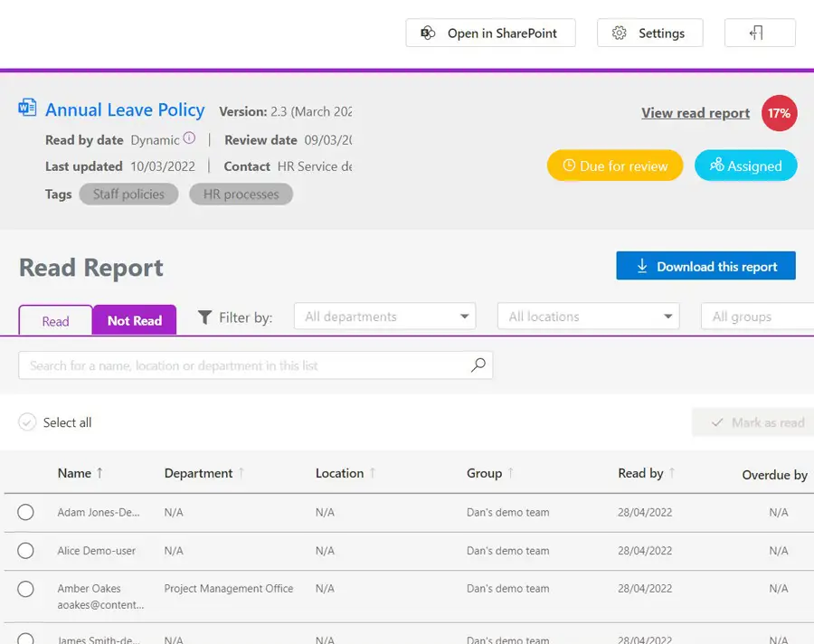Click the Read by column header text
814x644 pixels.
640,473
